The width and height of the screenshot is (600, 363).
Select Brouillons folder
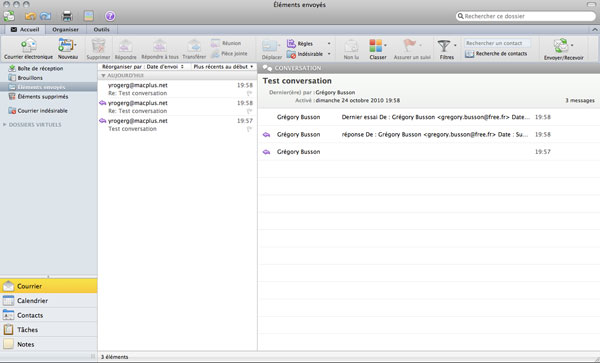49,78
